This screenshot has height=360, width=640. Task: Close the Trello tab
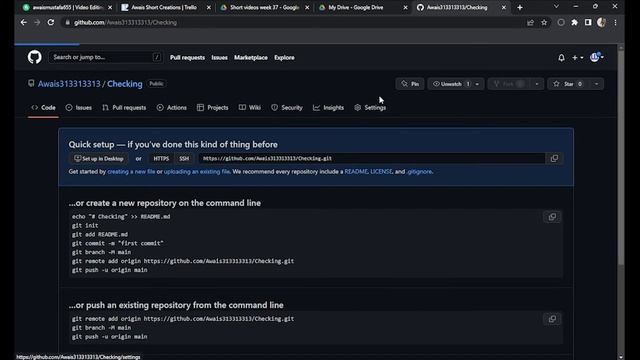coord(209,7)
